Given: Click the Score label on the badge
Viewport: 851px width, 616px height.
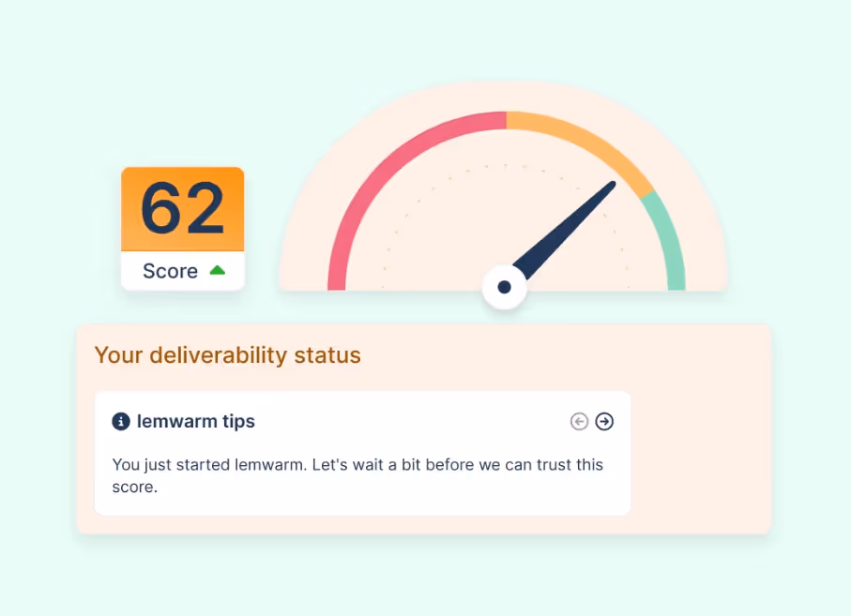Looking at the screenshot, I should click(x=170, y=270).
